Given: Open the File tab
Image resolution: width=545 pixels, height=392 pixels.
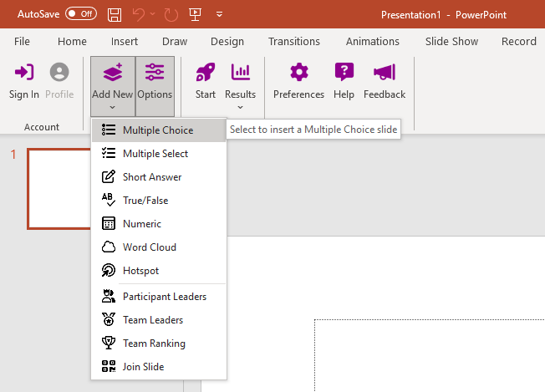Looking at the screenshot, I should (x=22, y=41).
